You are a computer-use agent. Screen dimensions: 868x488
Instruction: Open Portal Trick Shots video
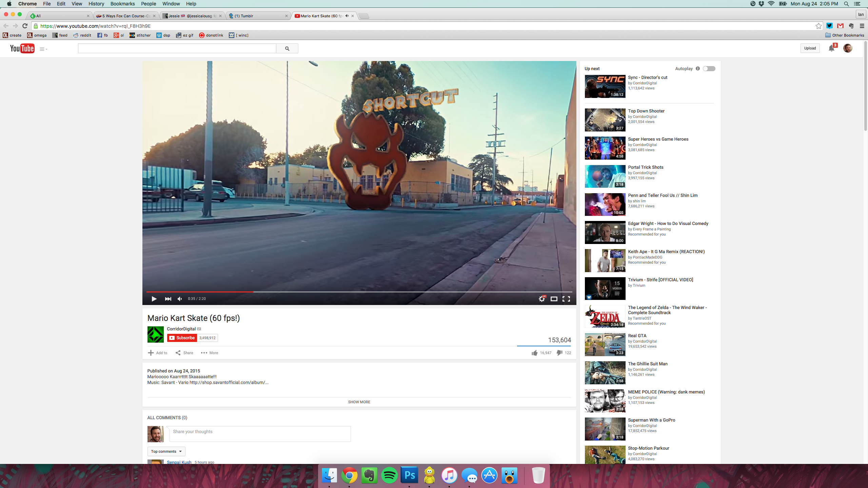646,167
